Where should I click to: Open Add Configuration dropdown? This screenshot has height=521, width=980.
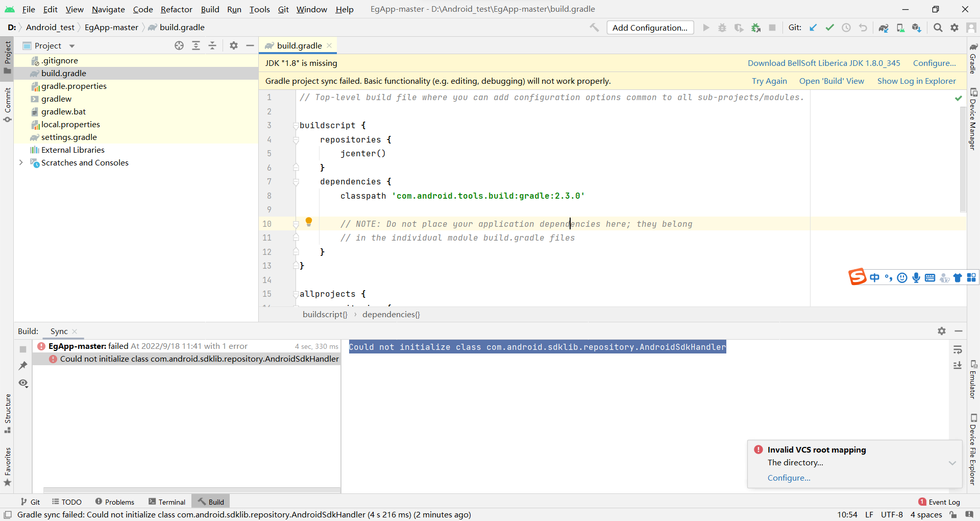(650, 28)
